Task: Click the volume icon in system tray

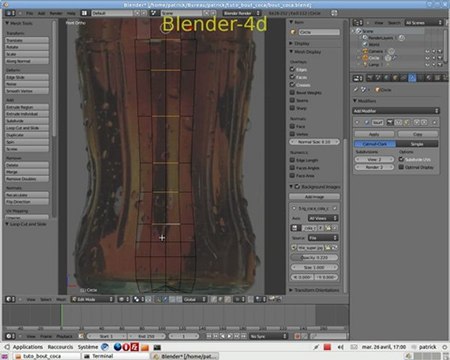Action: (340, 347)
